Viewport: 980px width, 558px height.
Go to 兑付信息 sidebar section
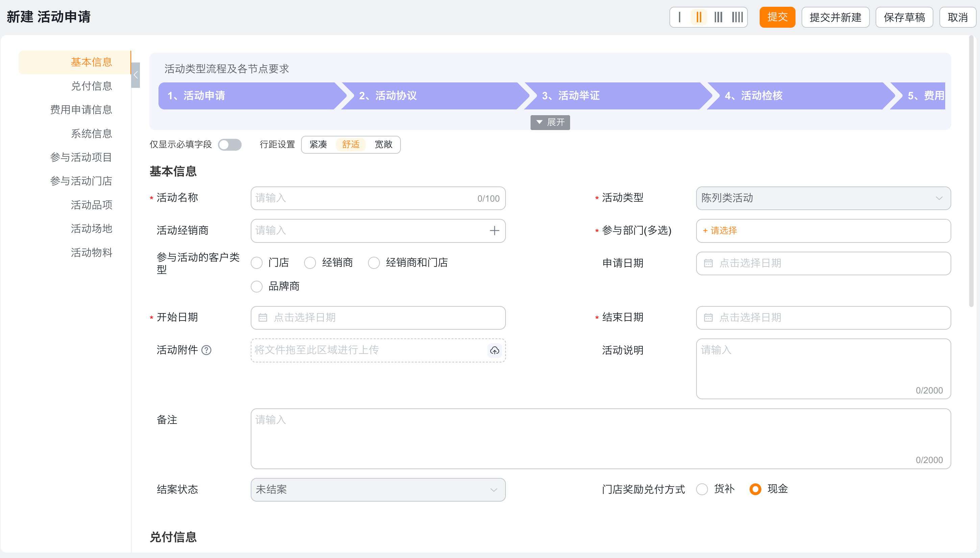coord(91,86)
